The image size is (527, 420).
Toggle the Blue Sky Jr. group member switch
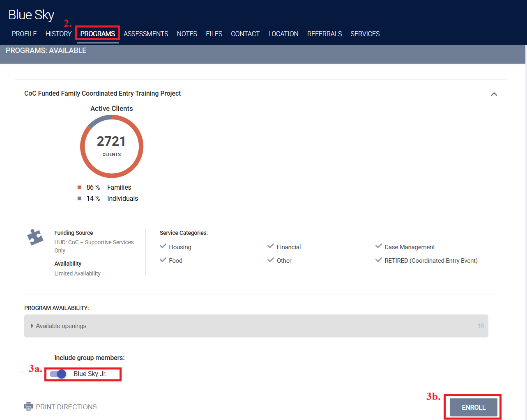click(x=58, y=374)
